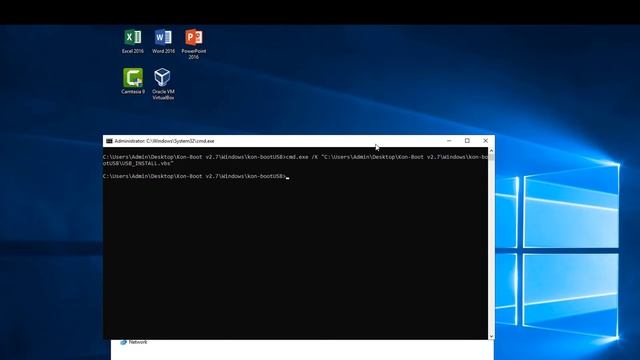Select the Oracle VM VirtualBox desktop icon

163,84
